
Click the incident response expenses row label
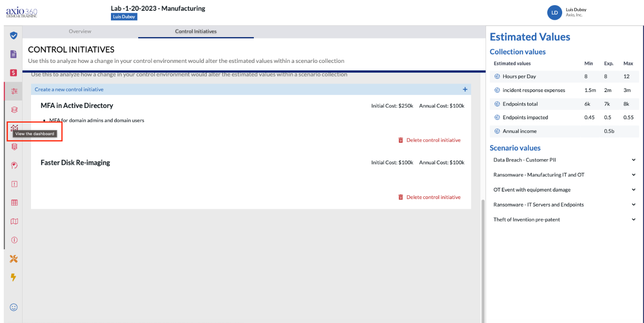click(534, 90)
